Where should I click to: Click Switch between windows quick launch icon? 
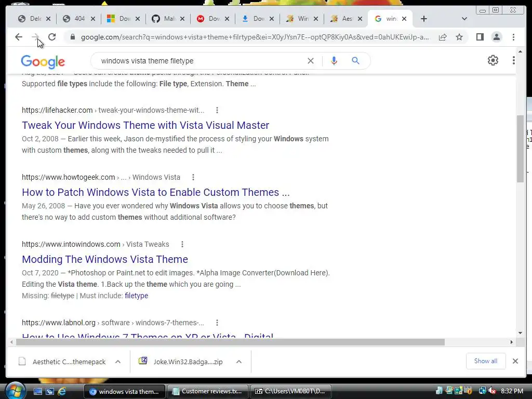50,392
